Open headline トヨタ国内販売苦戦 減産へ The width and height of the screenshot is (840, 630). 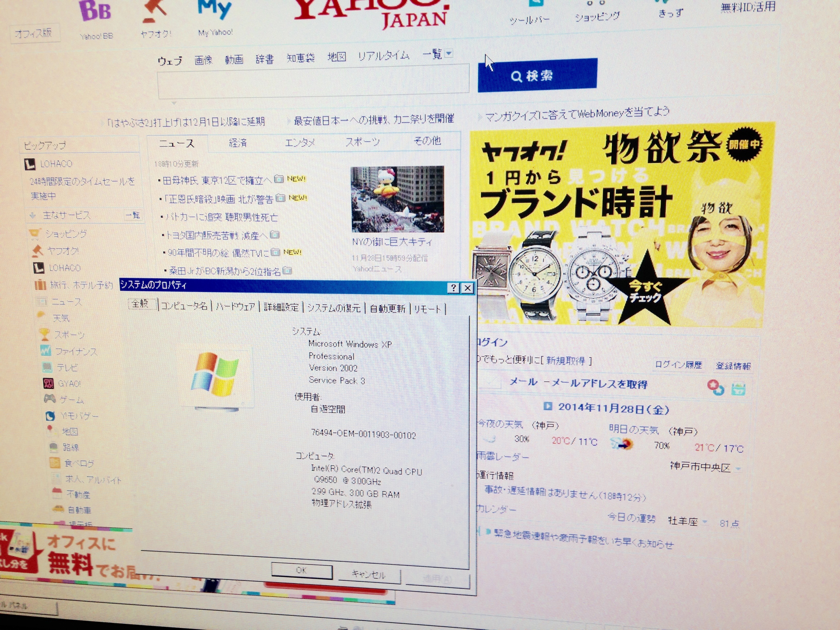[217, 235]
